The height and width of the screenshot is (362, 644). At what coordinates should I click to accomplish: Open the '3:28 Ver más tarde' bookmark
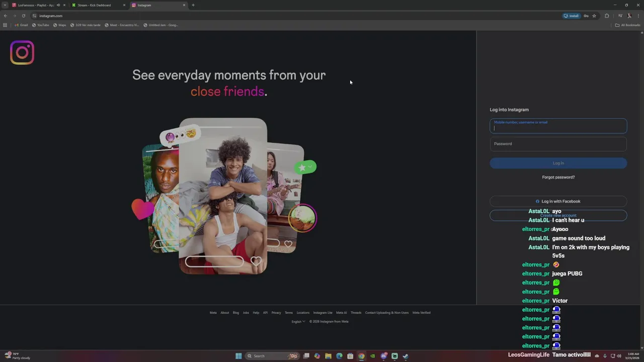[x=86, y=25]
